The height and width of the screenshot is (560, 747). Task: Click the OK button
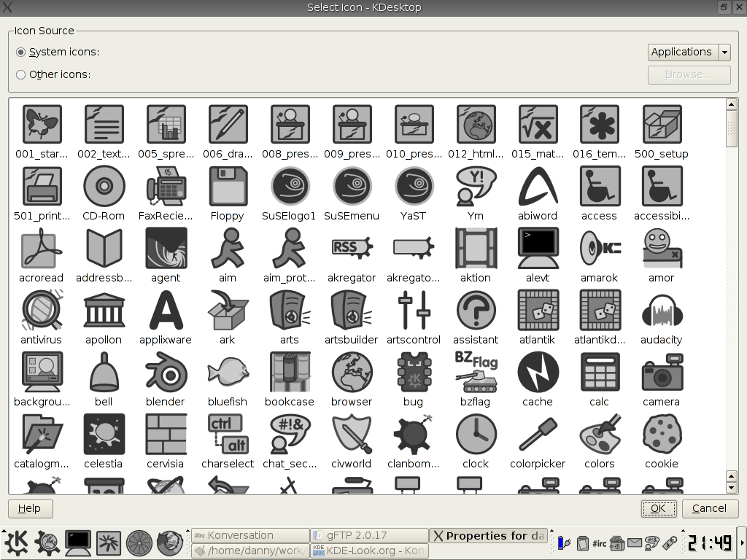tap(658, 508)
